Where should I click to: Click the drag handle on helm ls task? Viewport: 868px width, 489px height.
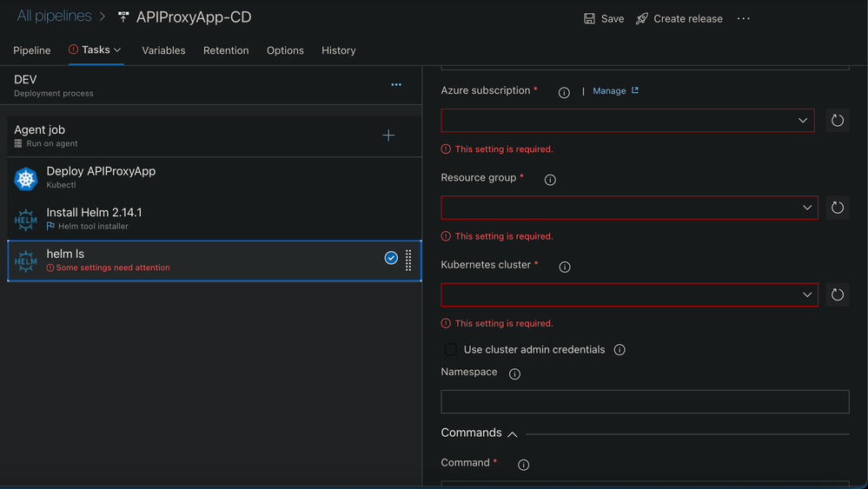tap(408, 261)
